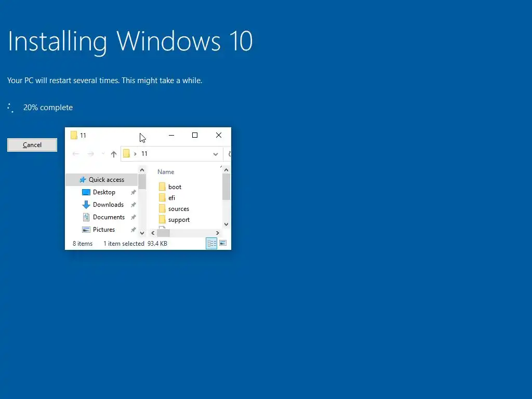Viewport: 532px width, 399px height.
Task: Click the 8 items status text
Action: (x=83, y=244)
